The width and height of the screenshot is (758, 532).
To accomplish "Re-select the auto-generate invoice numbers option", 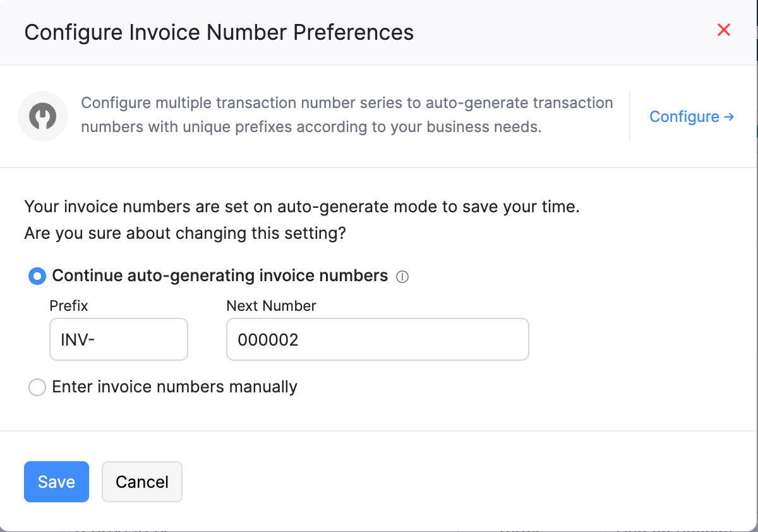I will click(37, 275).
